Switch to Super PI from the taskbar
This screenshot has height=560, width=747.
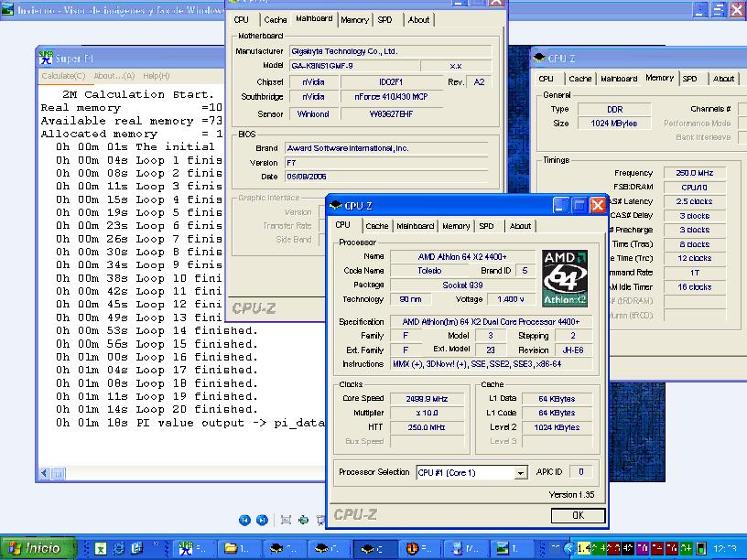192,549
